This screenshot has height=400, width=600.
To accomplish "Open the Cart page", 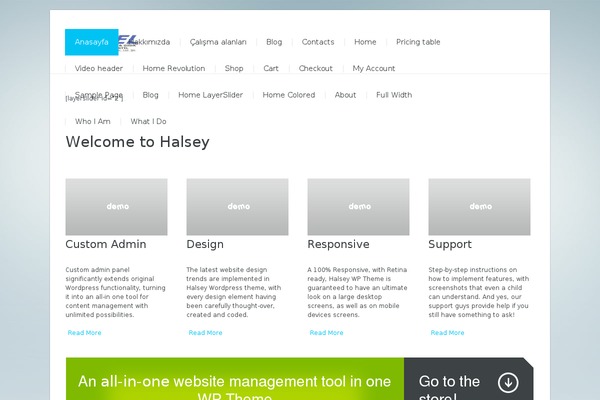I will (271, 69).
